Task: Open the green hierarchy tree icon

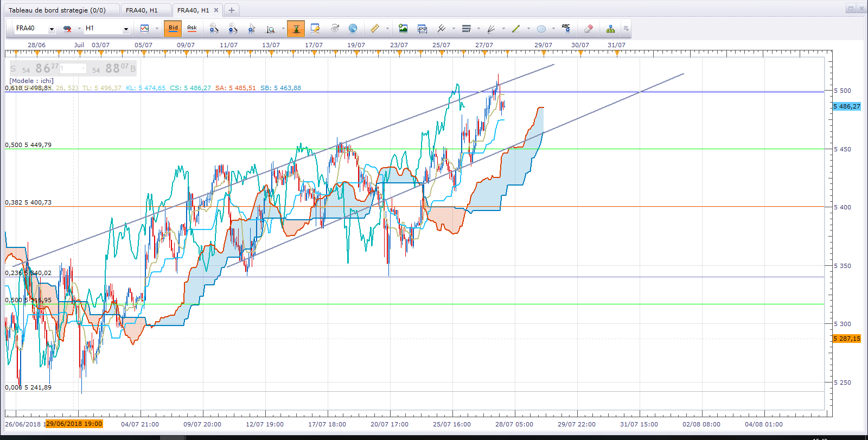Action: [611, 28]
